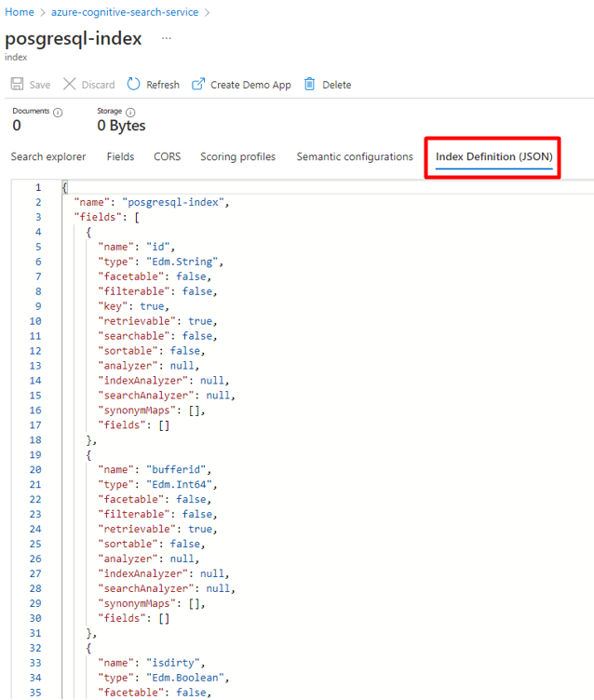The height and width of the screenshot is (700, 594).
Task: Click the "searchable": false line
Action: point(157,336)
